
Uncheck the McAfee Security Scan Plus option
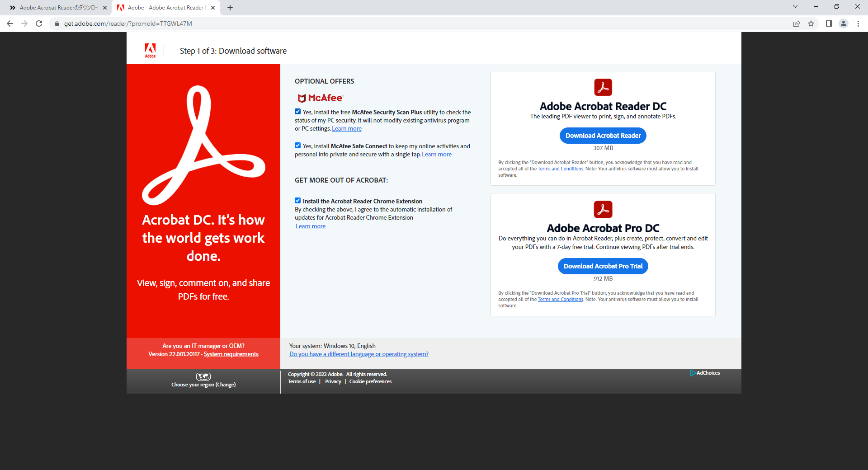tap(297, 111)
